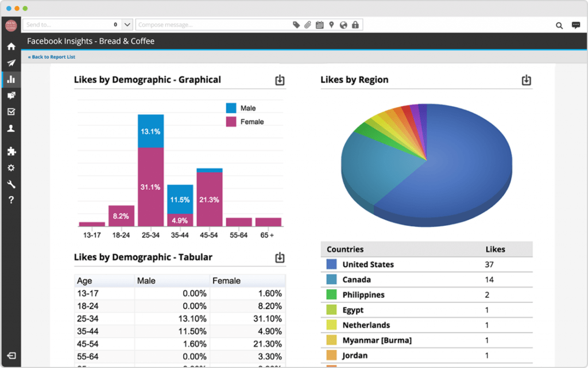
Task: Select the paper plane publishing icon
Action: pos(10,63)
